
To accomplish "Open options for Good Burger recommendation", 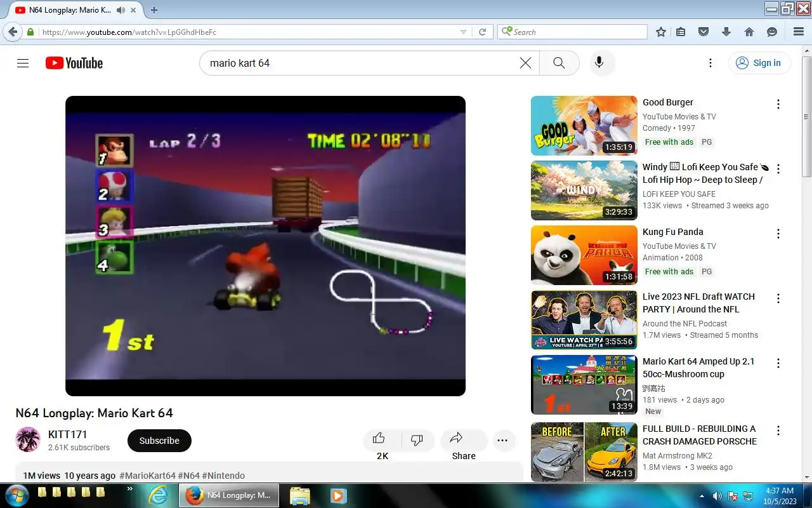I will [x=778, y=104].
